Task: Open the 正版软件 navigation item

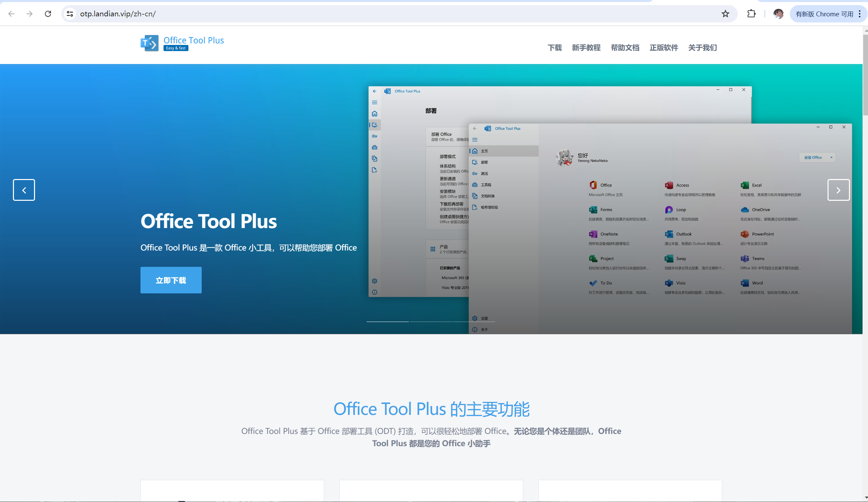Action: click(x=663, y=48)
